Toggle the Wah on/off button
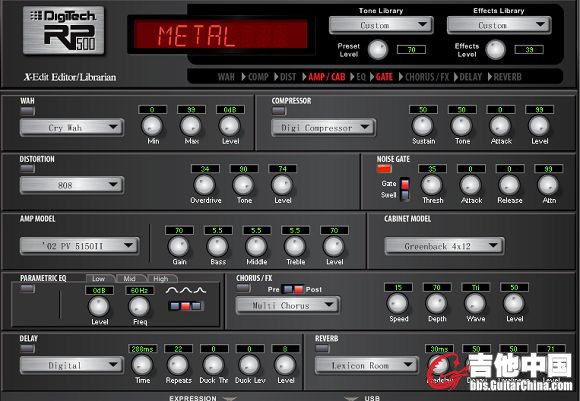This screenshot has height=401, width=580. coord(27,111)
